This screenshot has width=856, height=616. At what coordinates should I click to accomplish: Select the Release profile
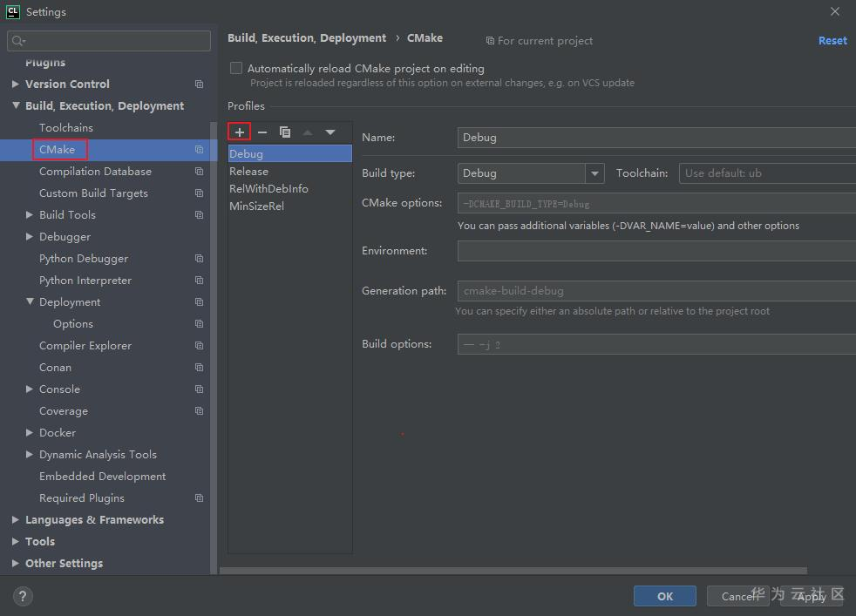(248, 172)
